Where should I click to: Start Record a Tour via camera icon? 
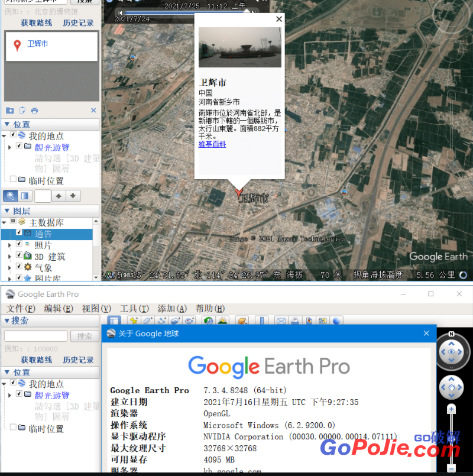[x=190, y=320]
